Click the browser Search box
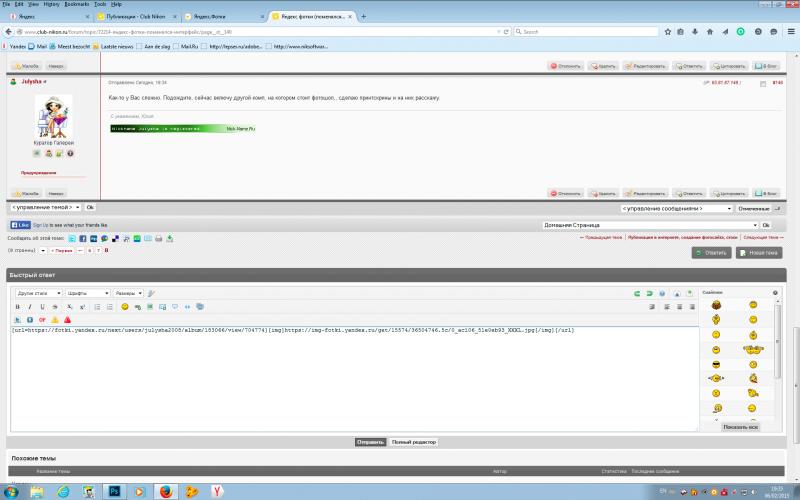The image size is (800, 500). point(587,32)
